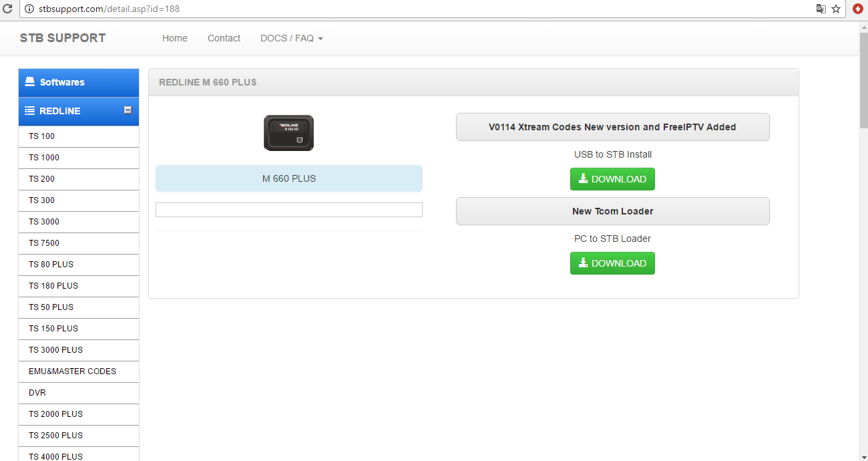Viewport: 868px width, 461px height.
Task: Open DVR in the sidebar
Action: (x=79, y=393)
